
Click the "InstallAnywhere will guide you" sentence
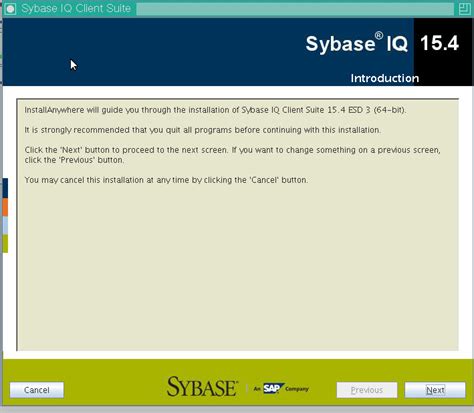[215, 110]
